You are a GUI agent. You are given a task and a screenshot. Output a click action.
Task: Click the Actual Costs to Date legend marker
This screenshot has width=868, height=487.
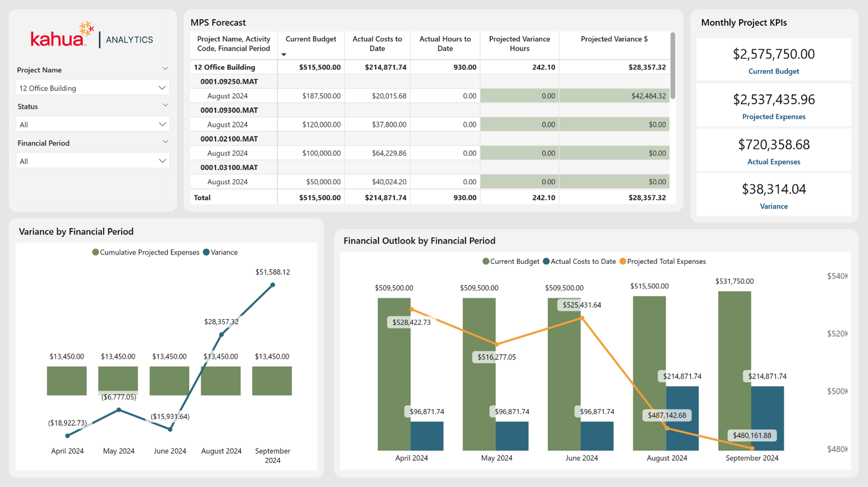(546, 261)
